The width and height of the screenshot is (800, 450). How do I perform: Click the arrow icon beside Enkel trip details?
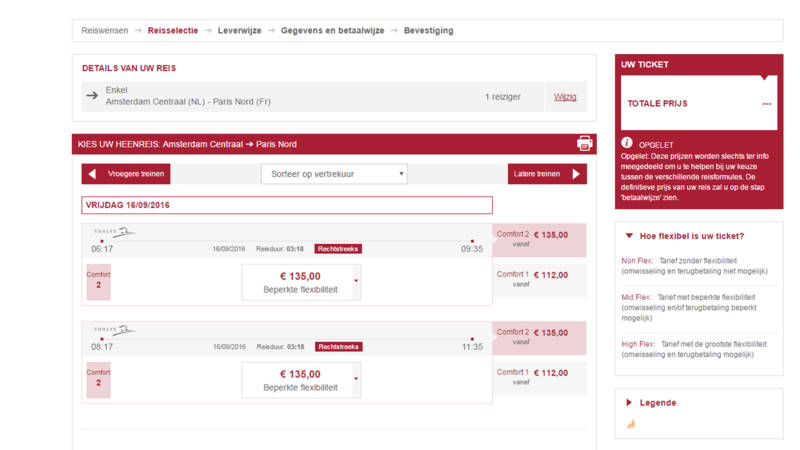[93, 96]
